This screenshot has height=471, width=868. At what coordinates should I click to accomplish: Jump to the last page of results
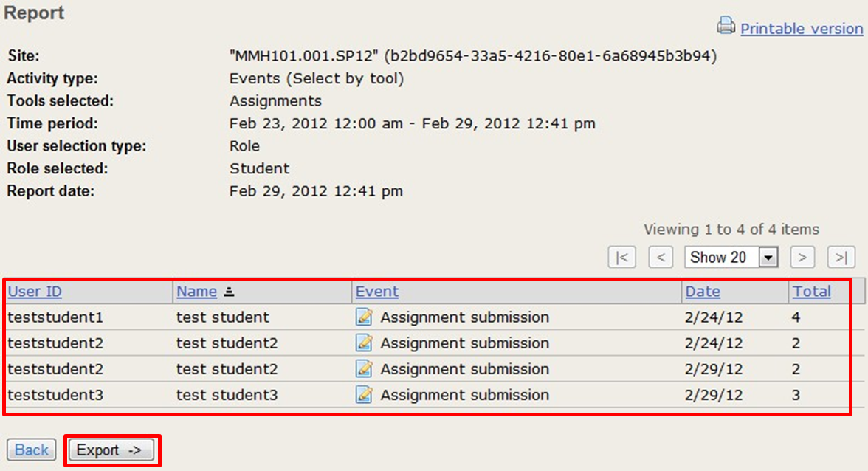pyautogui.click(x=841, y=258)
